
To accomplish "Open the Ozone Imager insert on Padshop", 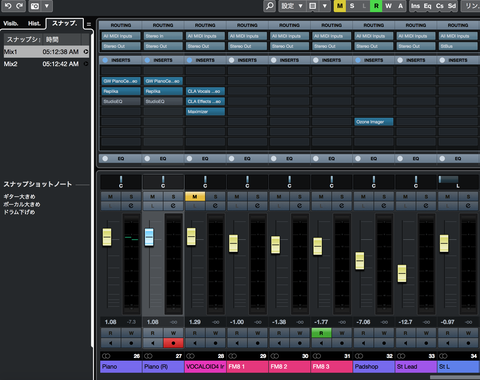I will click(374, 122).
